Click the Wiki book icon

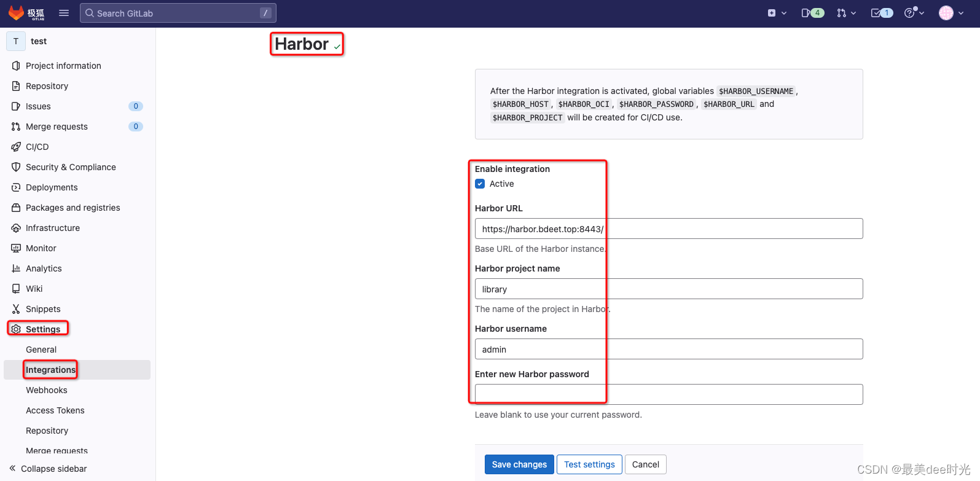(x=16, y=289)
